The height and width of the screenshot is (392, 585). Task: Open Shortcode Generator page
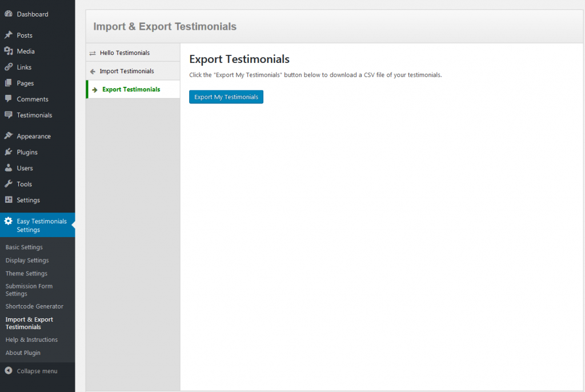[x=34, y=306]
